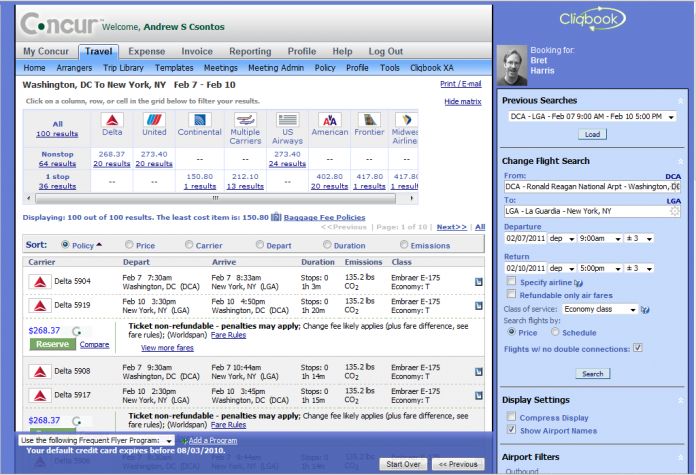Reserve the Delta 5904 itinerary
This screenshot has height=475, width=696.
click(x=52, y=344)
